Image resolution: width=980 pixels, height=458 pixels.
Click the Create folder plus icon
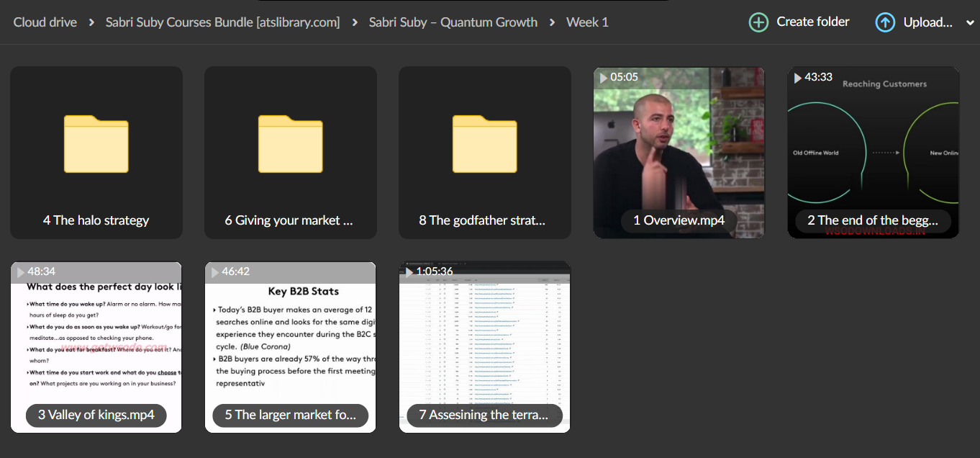[758, 22]
